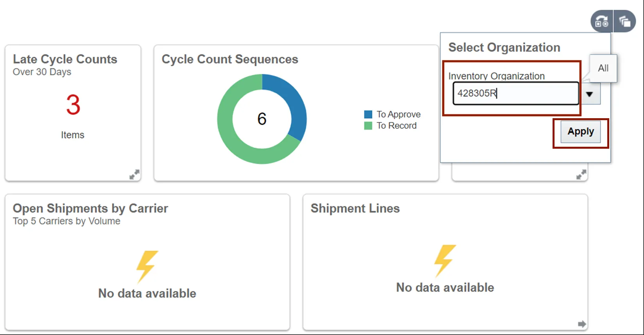Click the blue To Approve legend swatch
644x335 pixels.
click(x=368, y=114)
